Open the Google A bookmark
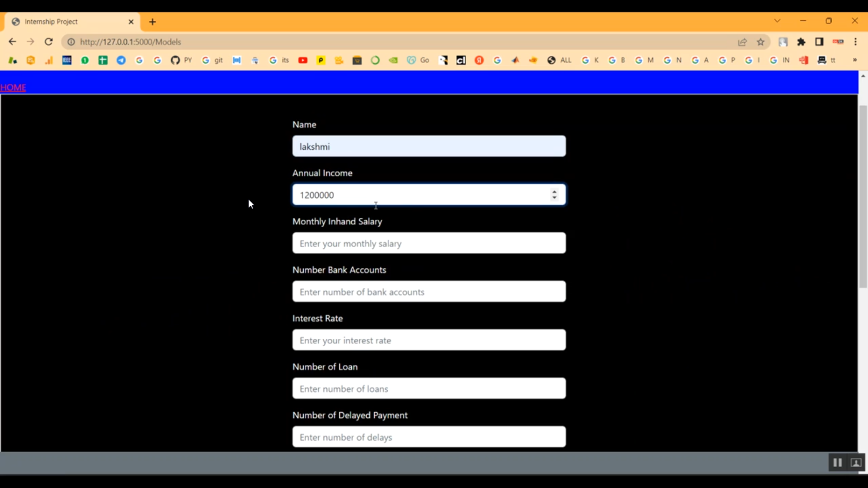Viewport: 868px width, 488px height. (x=700, y=60)
